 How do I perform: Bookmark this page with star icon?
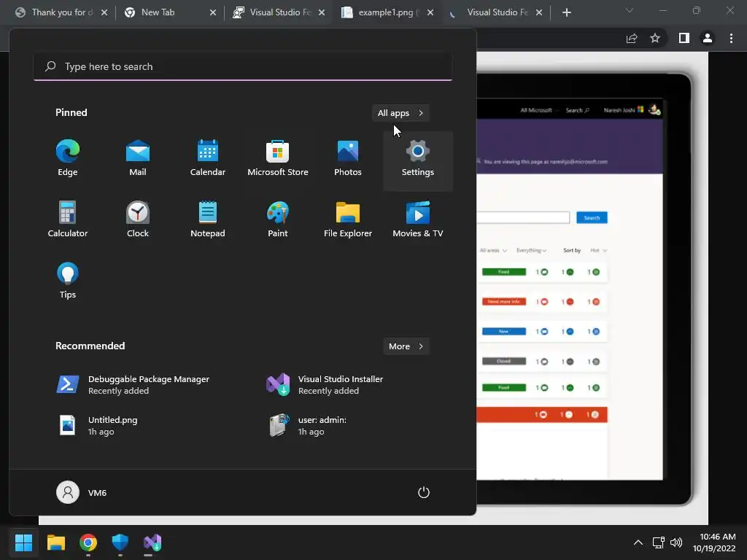(x=655, y=38)
